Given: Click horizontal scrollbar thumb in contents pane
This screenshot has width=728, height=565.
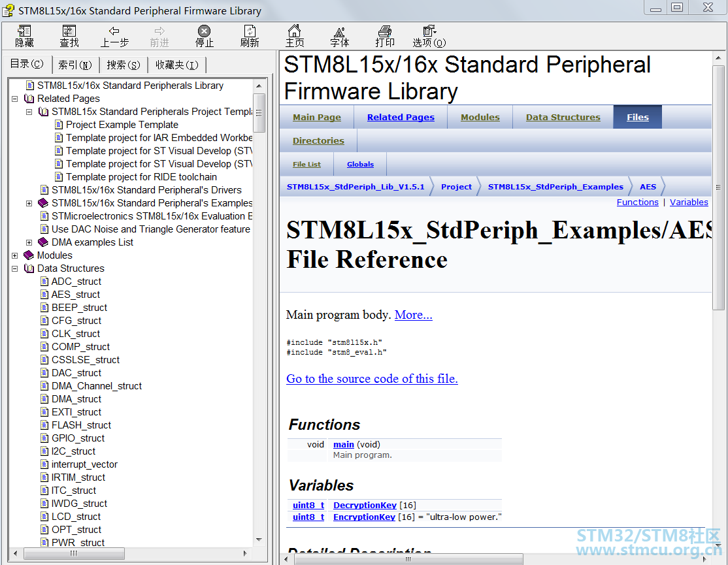Looking at the screenshot, I should (74, 553).
